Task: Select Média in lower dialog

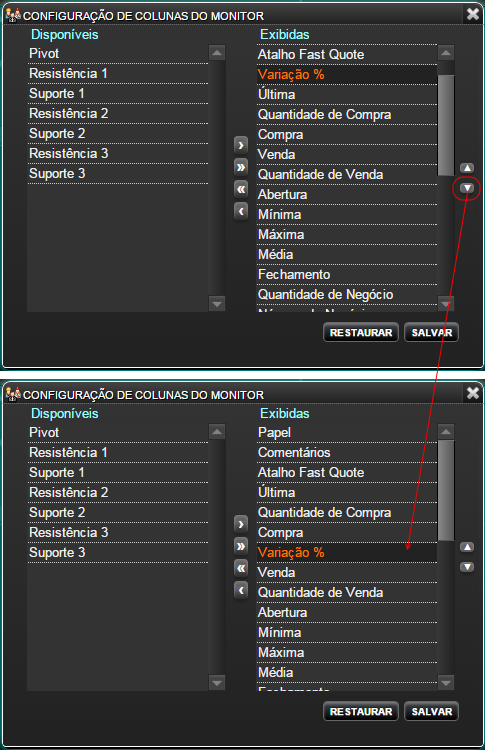Action: pos(347,673)
